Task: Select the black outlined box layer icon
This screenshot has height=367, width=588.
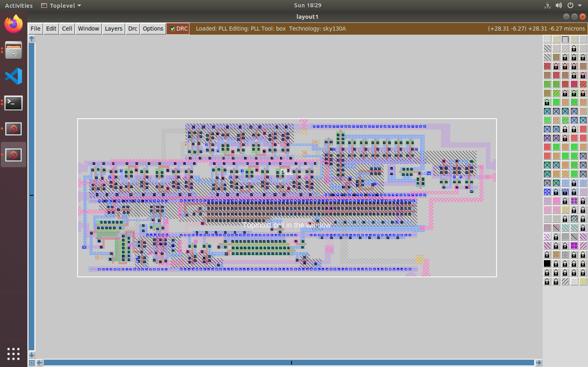Action: tap(565, 39)
